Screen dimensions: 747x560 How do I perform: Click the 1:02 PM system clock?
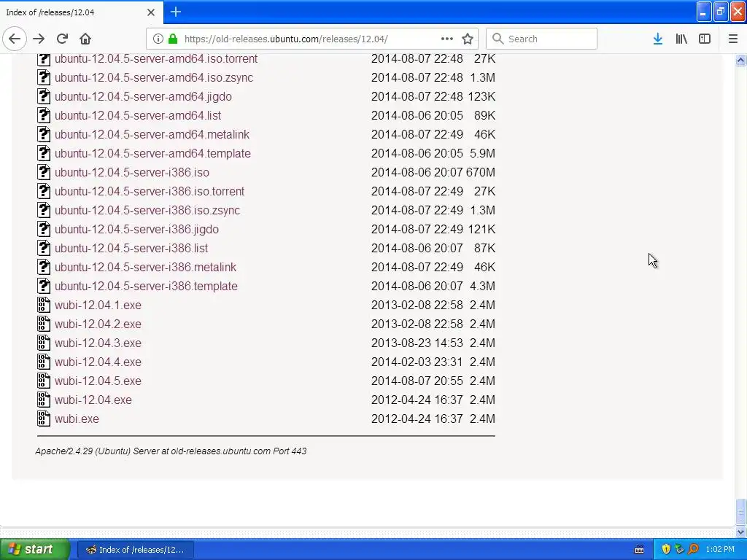coord(720,550)
